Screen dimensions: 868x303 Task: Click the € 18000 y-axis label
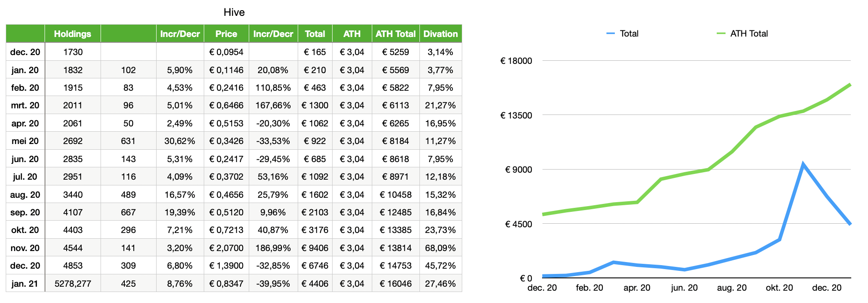[x=516, y=61]
